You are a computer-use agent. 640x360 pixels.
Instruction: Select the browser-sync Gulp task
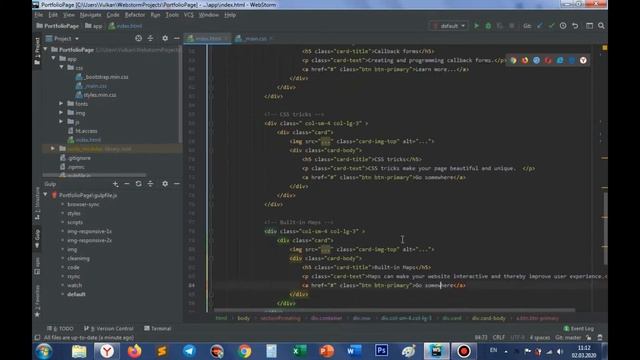click(83, 204)
